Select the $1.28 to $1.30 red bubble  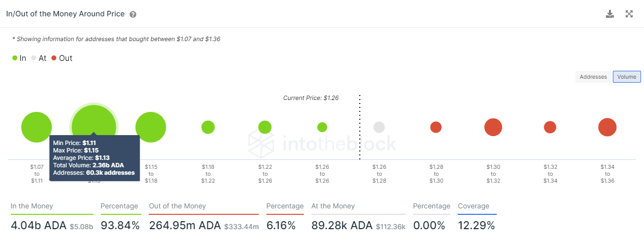tap(436, 127)
